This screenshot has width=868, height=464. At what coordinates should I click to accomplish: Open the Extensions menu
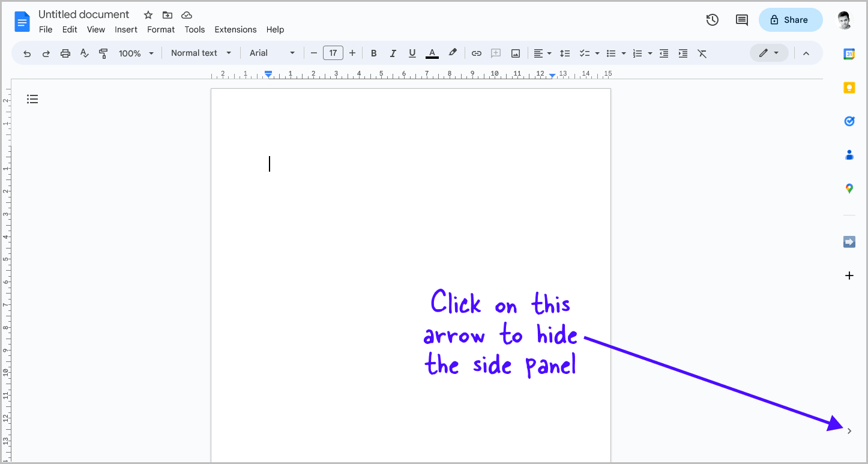click(x=235, y=29)
